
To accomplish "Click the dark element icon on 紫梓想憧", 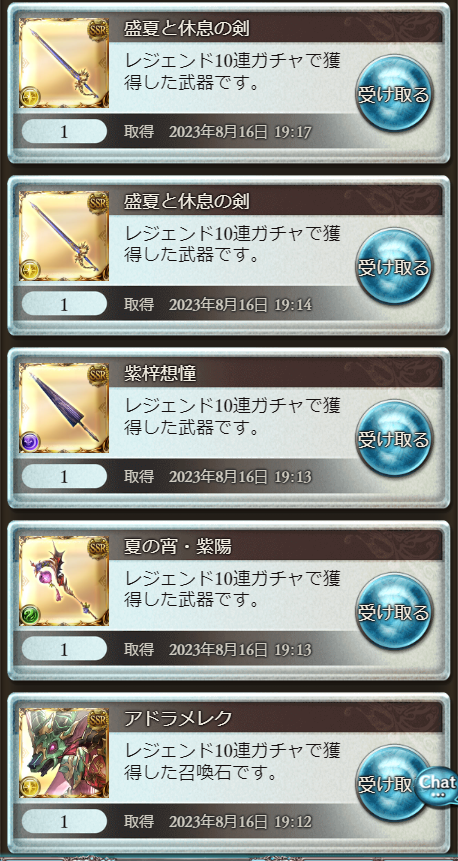I will tap(29, 441).
